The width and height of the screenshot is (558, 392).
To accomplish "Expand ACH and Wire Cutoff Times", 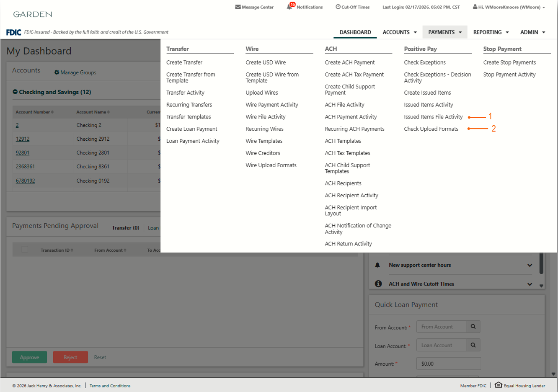I will click(x=530, y=284).
